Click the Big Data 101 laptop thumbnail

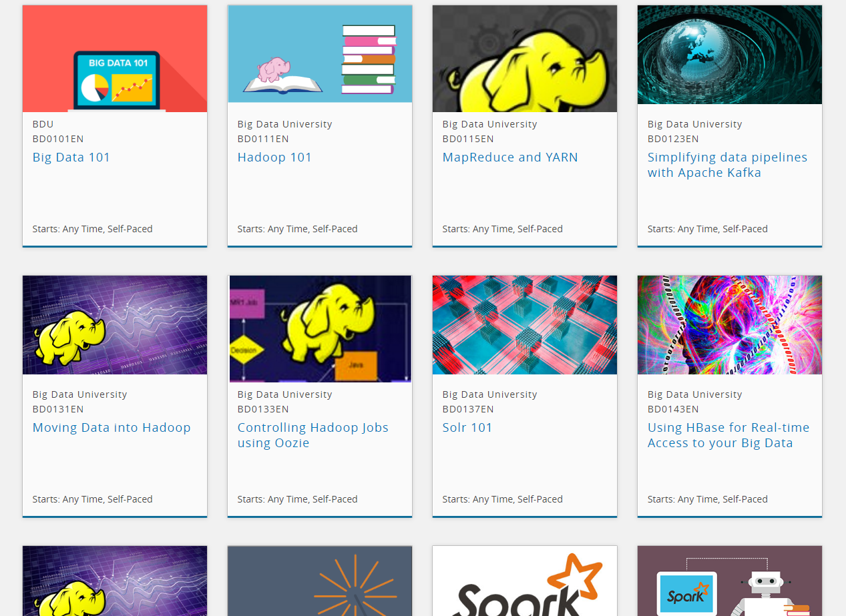click(115, 59)
